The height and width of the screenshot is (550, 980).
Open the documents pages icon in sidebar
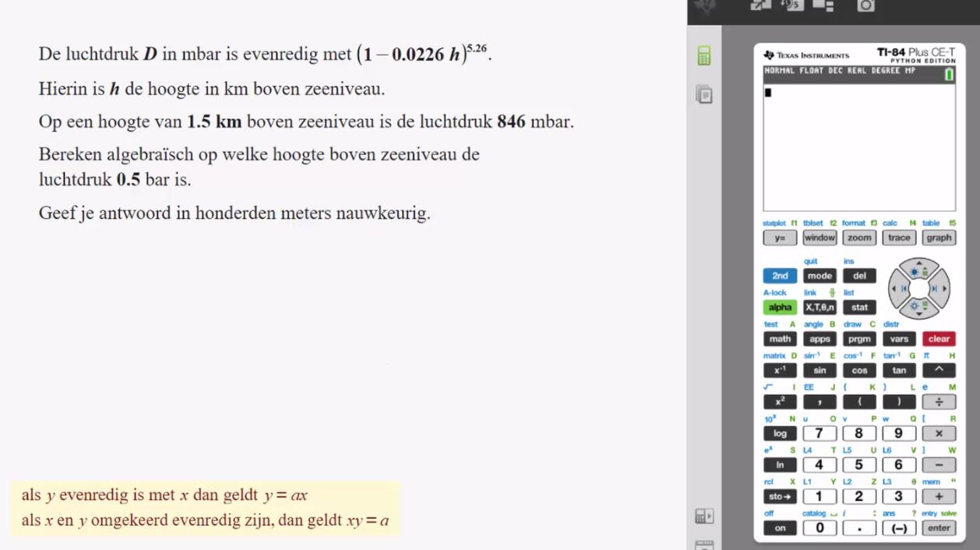point(704,95)
